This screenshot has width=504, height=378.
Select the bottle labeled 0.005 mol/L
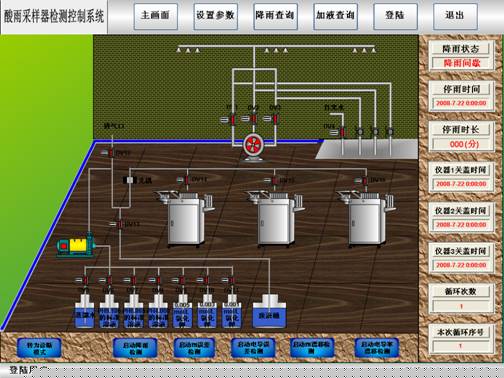tap(182, 311)
